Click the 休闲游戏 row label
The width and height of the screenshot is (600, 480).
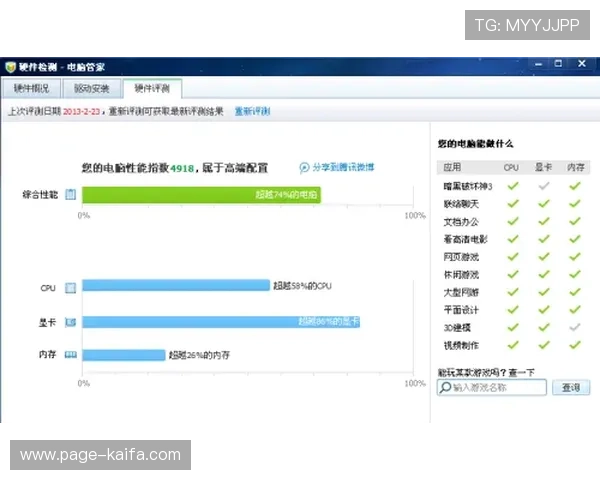tap(461, 274)
